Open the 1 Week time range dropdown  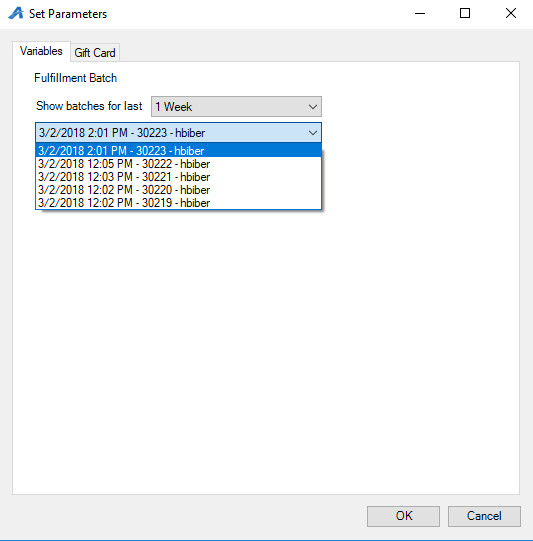pyautogui.click(x=236, y=107)
